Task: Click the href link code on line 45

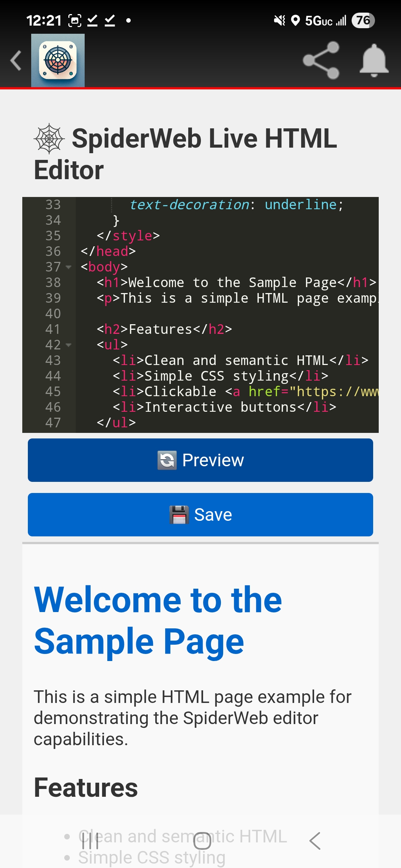Action: [x=312, y=392]
